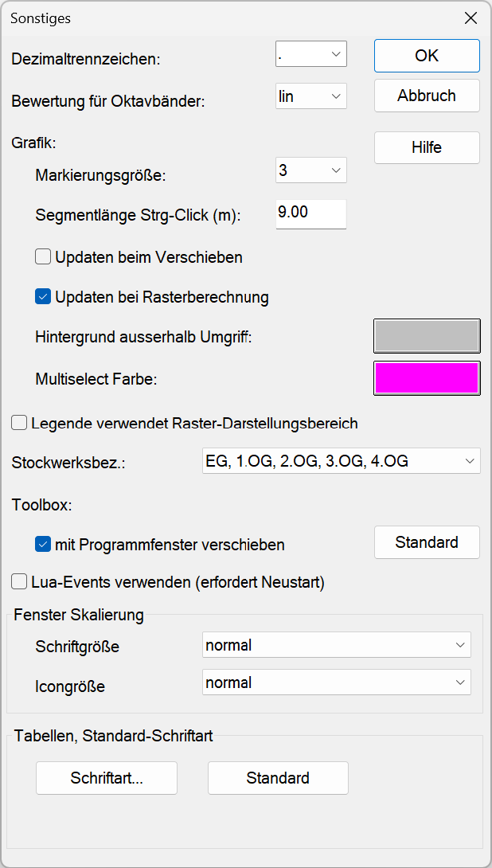492x868 pixels.
Task: Enable Updaten beim Verschieben checkbox
Action: click(x=43, y=257)
